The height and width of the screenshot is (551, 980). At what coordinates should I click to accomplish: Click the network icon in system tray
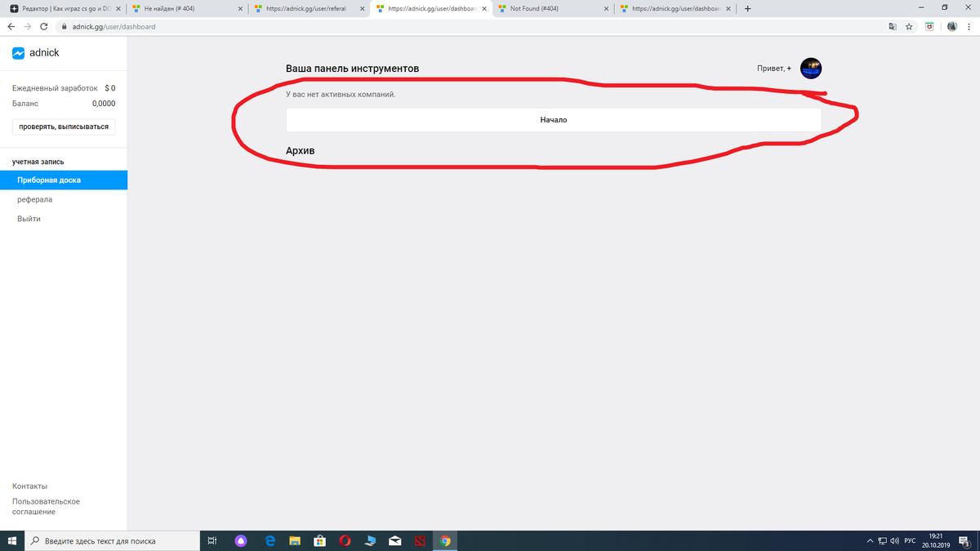tap(882, 540)
